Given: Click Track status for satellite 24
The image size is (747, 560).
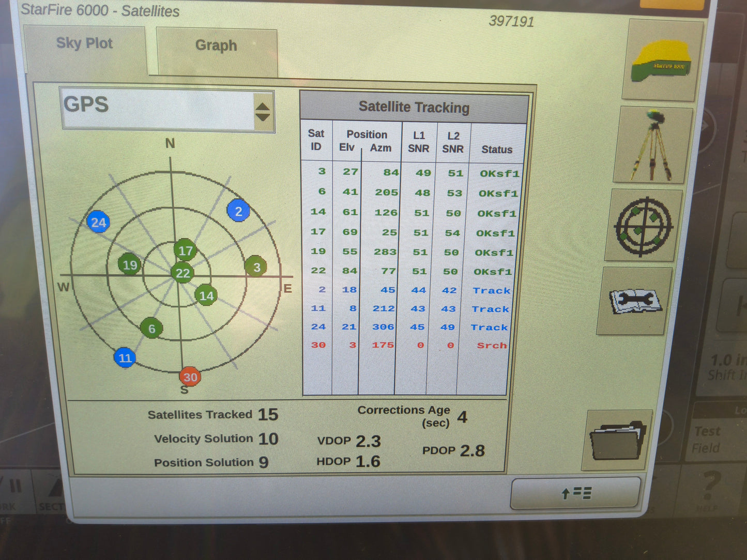Looking at the screenshot, I should pos(490,327).
